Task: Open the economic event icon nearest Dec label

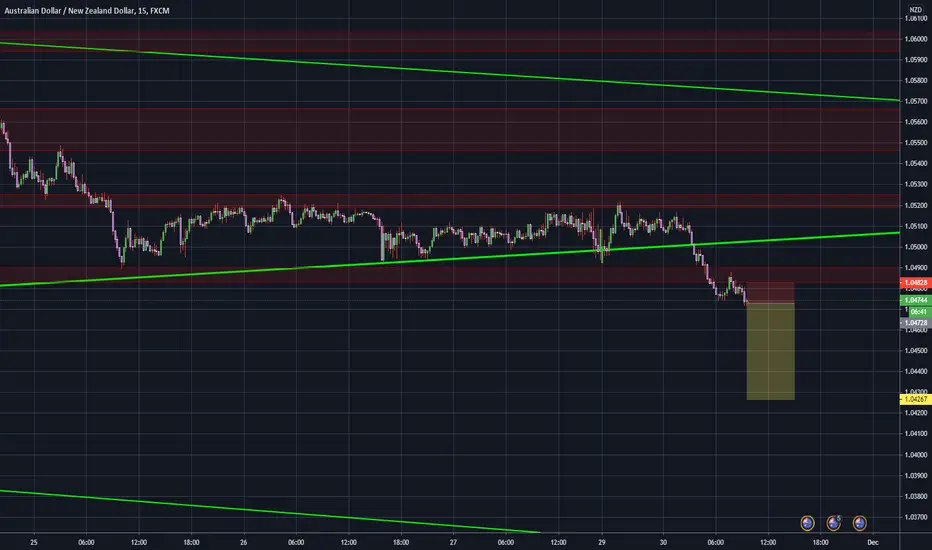Action: tap(859, 523)
